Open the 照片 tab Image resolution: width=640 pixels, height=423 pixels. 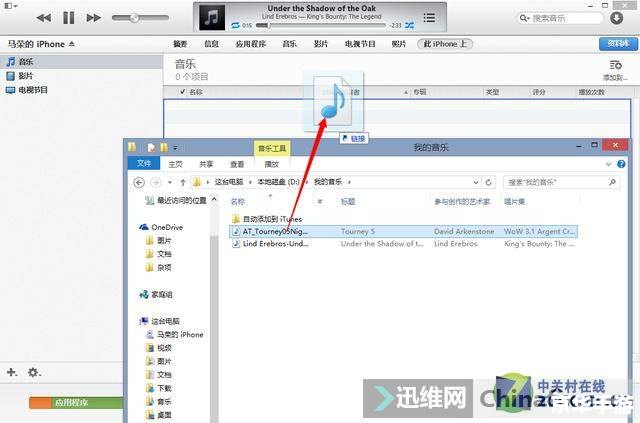399,44
